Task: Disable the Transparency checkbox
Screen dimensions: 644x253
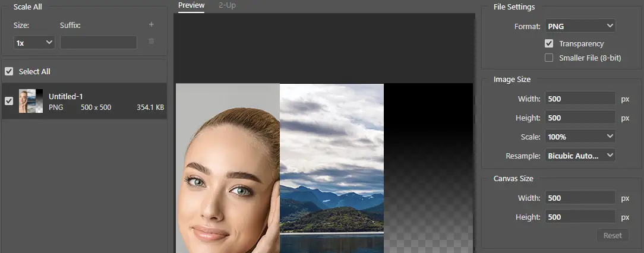Action: (549, 44)
